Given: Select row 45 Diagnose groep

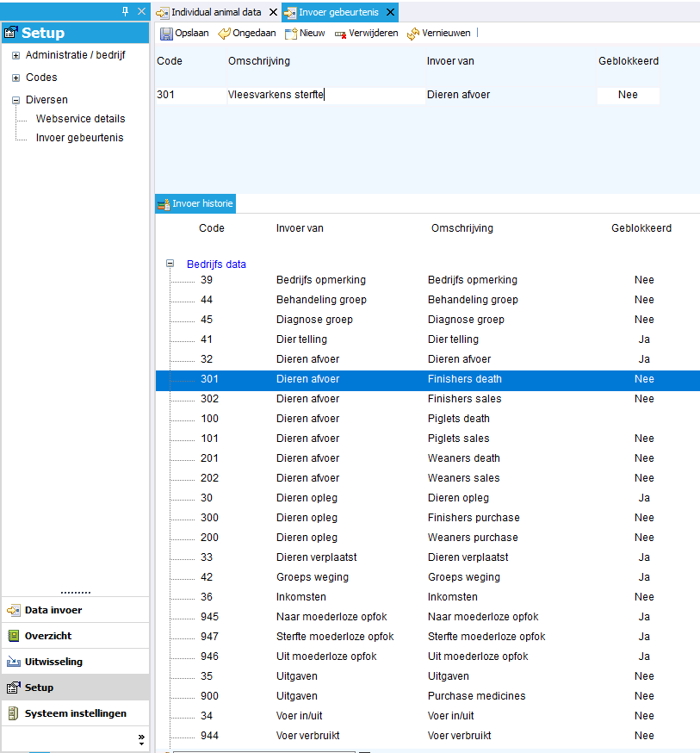Looking at the screenshot, I should click(427, 320).
